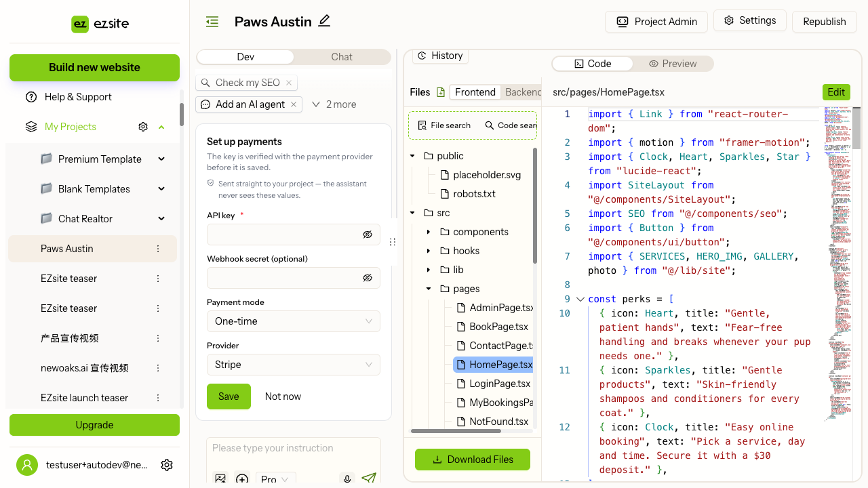
Task: Click the green new file icon beside Files
Action: (x=441, y=92)
